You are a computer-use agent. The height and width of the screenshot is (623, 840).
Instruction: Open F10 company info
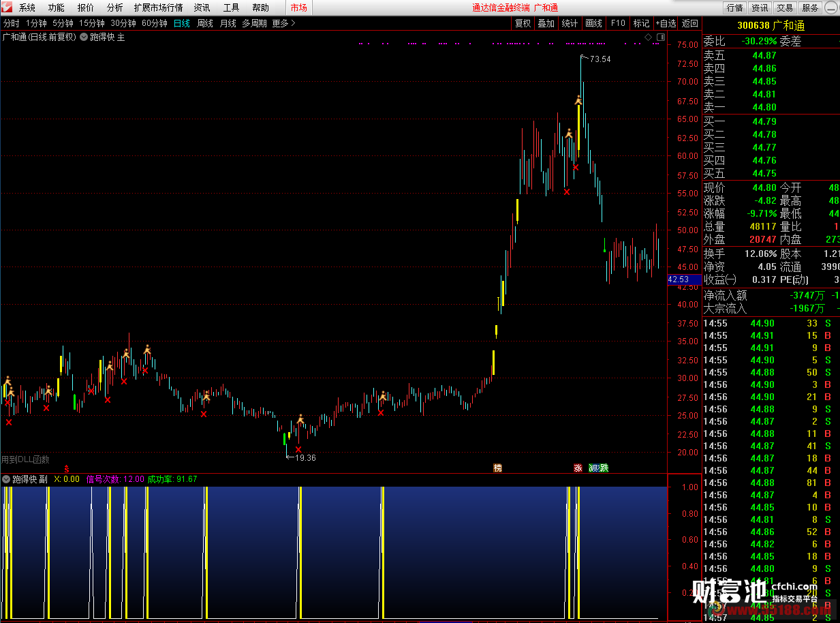[x=618, y=23]
